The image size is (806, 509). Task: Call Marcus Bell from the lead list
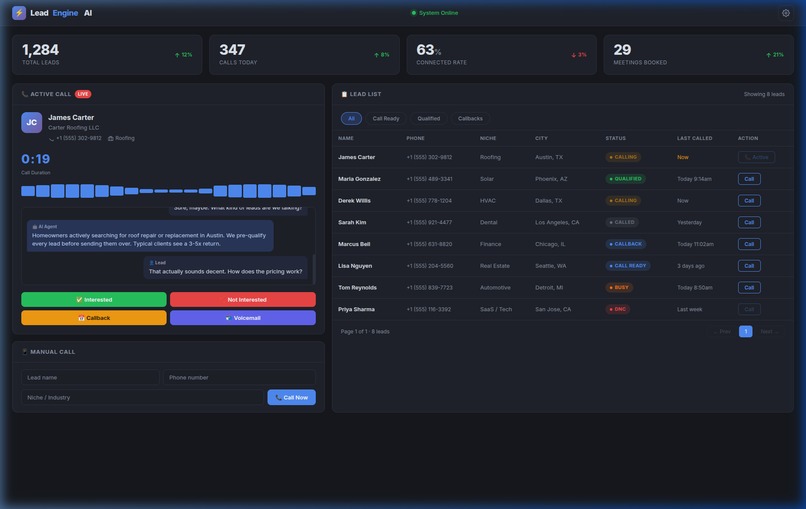pos(749,244)
